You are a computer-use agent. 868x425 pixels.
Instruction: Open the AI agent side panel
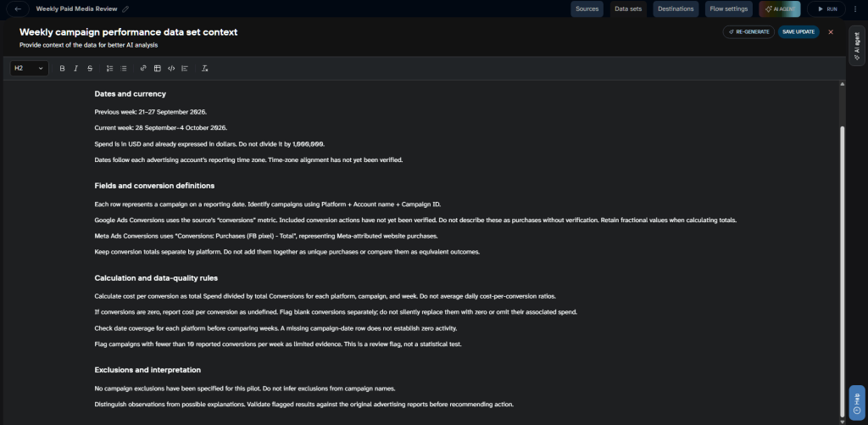(857, 46)
